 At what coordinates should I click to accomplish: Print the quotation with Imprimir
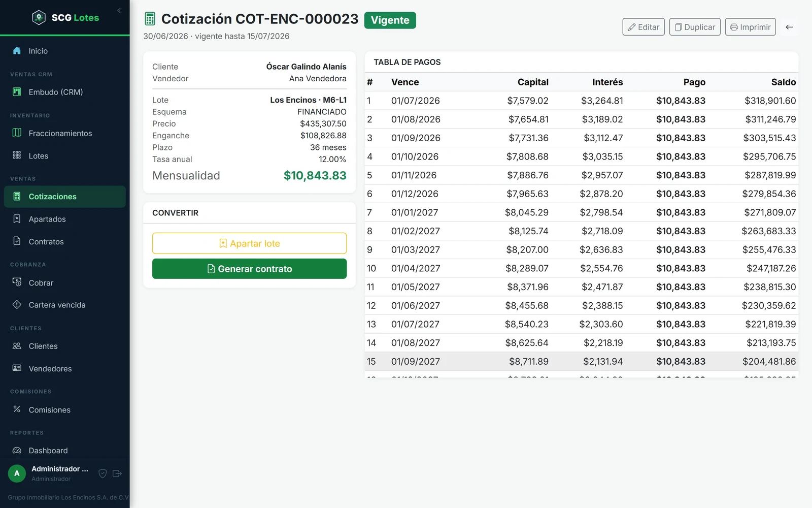pos(750,27)
